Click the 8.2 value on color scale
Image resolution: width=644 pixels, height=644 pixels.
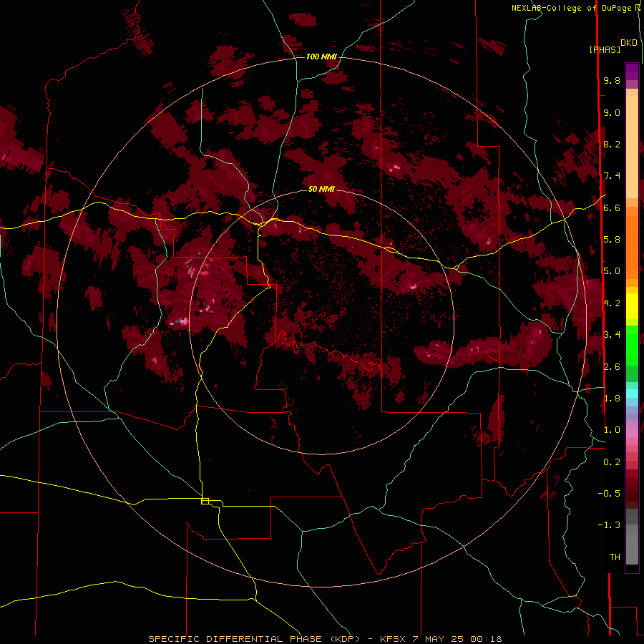[x=612, y=144]
